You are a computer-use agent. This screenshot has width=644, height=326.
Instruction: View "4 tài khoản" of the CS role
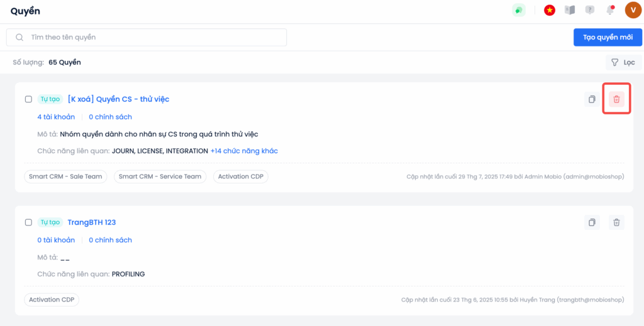[x=56, y=117]
